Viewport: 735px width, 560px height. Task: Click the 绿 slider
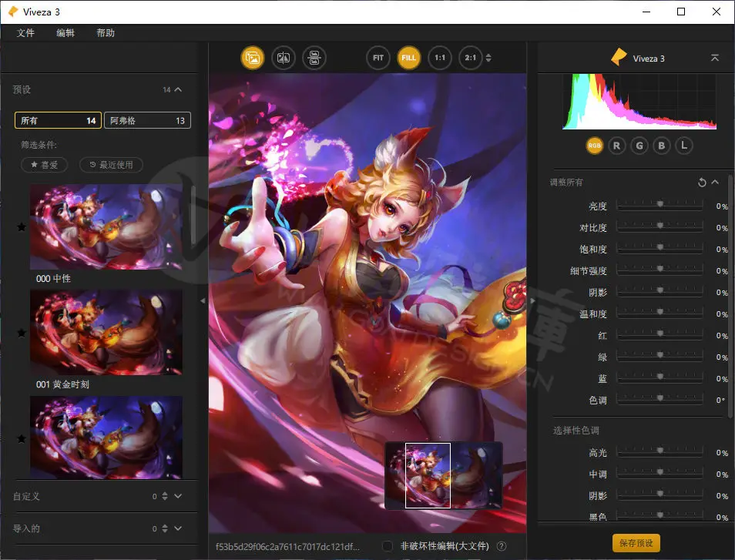[659, 356]
